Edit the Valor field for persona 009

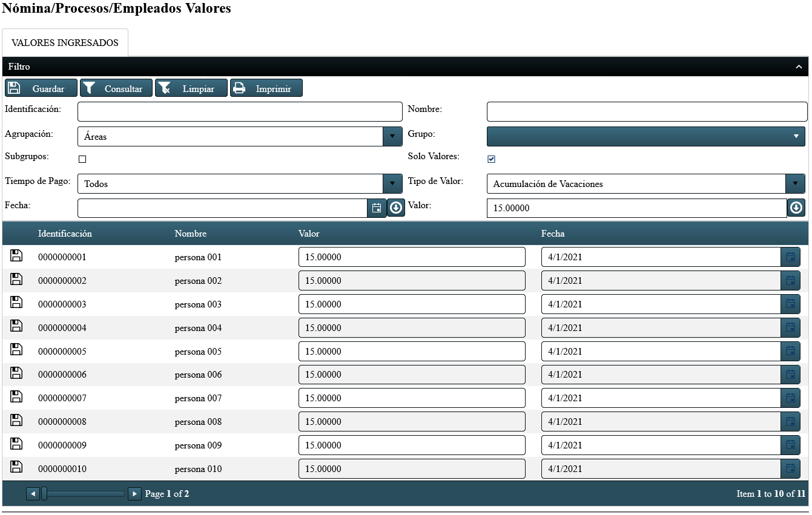tap(412, 445)
